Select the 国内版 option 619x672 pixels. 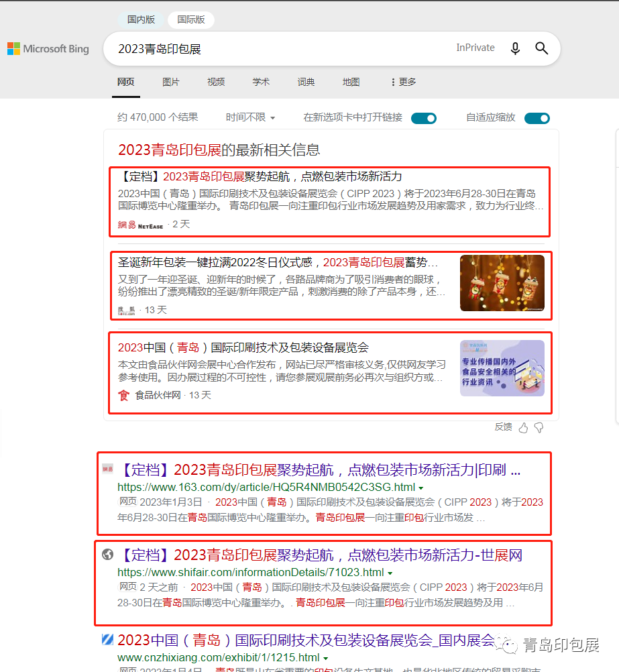141,19
